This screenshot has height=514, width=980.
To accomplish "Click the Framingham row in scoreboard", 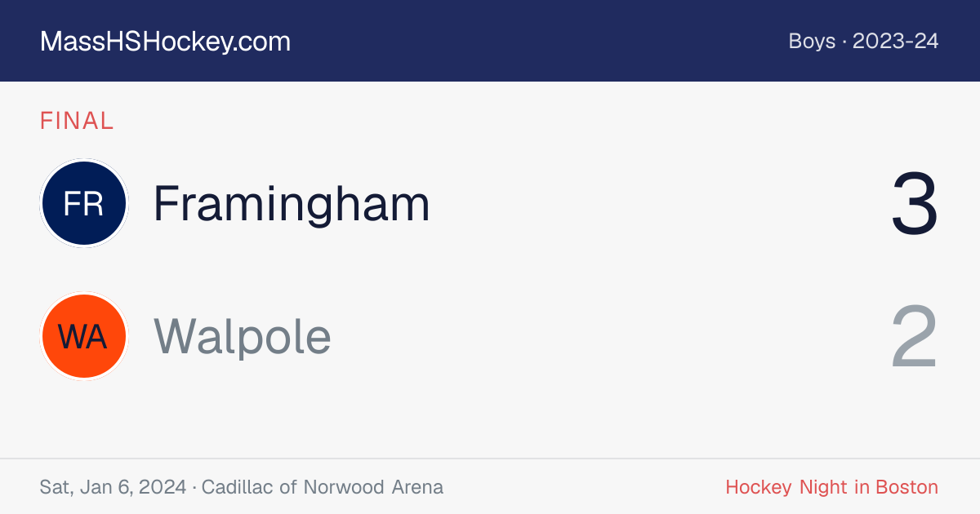I will pos(490,204).
